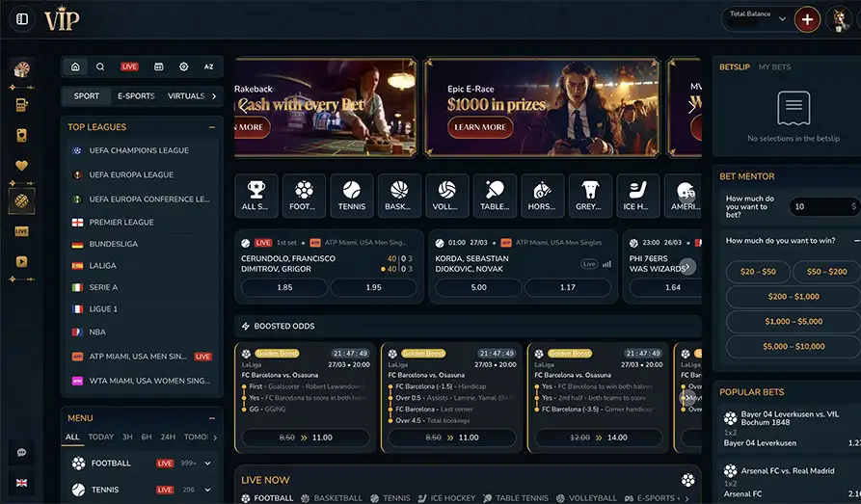
Task: Bet on Dimitrov at odds 1.95
Action: [x=373, y=288]
